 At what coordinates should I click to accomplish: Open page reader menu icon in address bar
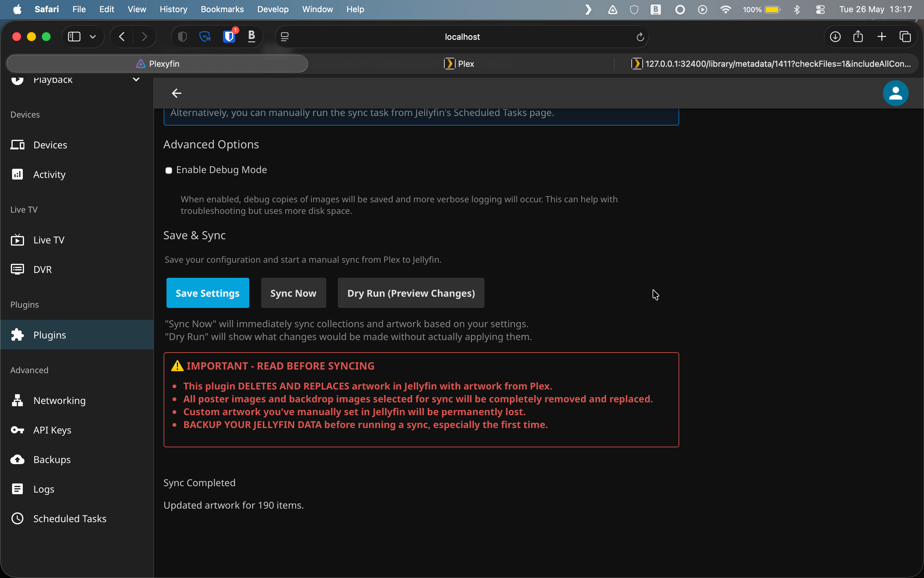point(285,37)
